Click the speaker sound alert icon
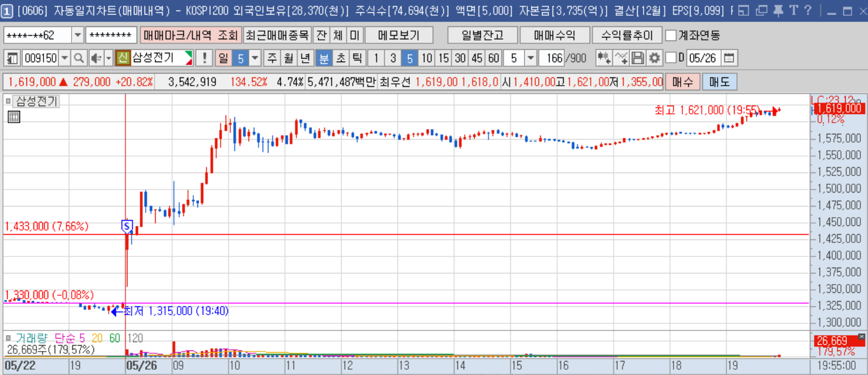This screenshot has height=375, width=868. (x=96, y=58)
